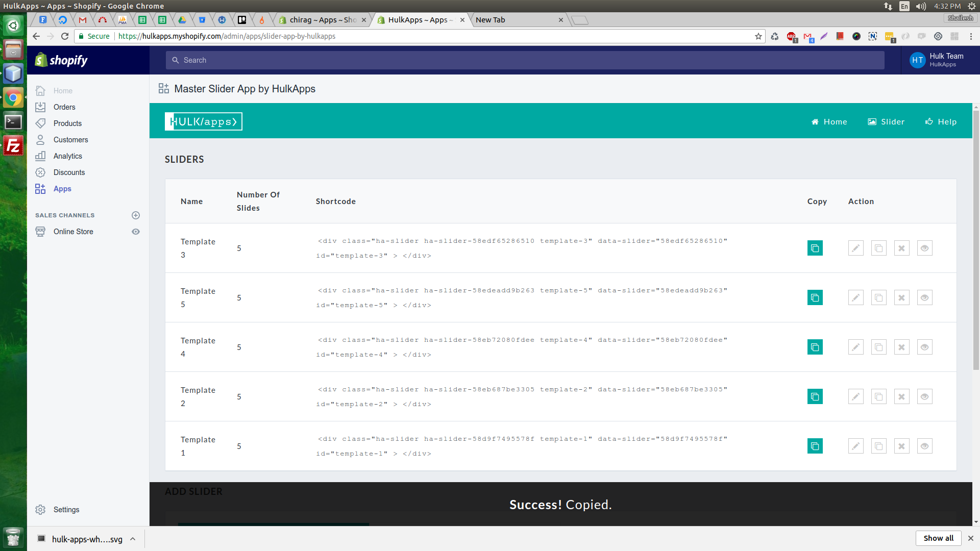Delete the Template 2 slider

[902, 396]
